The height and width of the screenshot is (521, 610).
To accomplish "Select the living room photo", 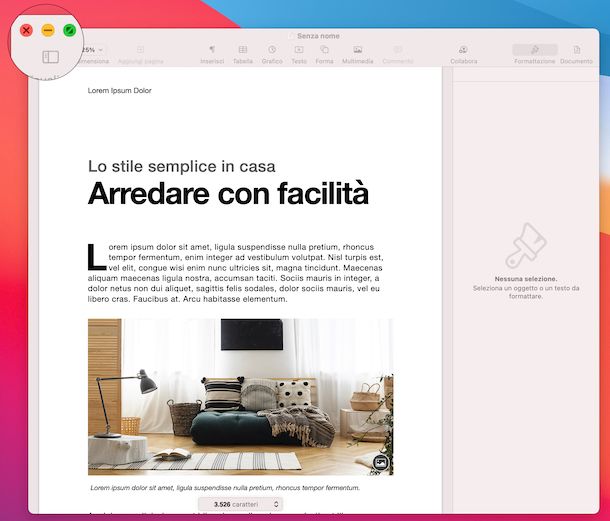I will coord(240,397).
